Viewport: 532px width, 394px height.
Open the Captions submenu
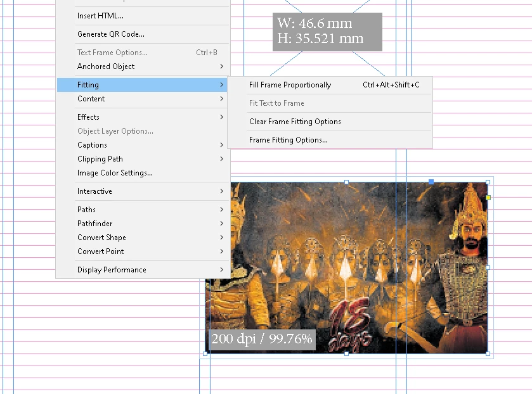(143, 145)
